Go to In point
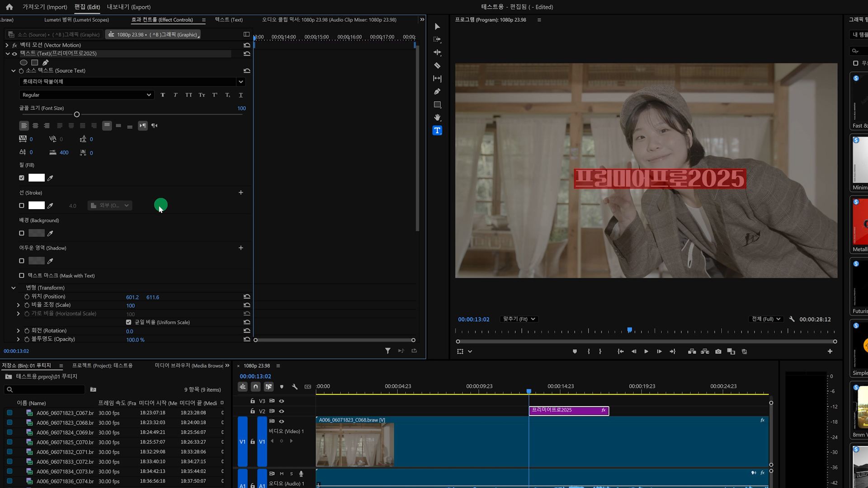This screenshot has width=868, height=488. [621, 352]
